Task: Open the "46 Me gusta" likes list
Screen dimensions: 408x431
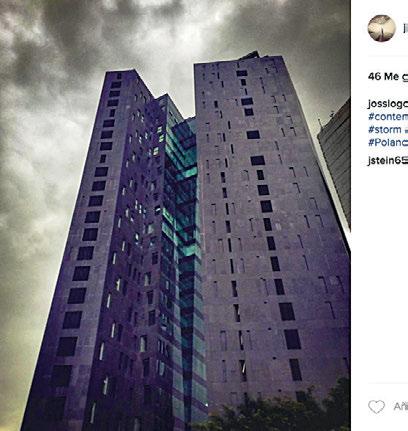Action: [x=388, y=77]
